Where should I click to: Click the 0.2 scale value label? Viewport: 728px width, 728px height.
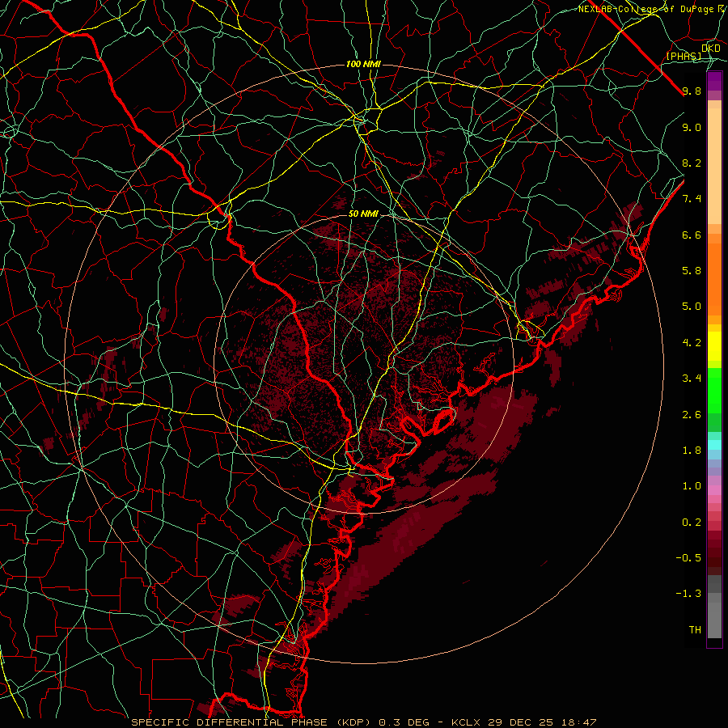[692, 522]
